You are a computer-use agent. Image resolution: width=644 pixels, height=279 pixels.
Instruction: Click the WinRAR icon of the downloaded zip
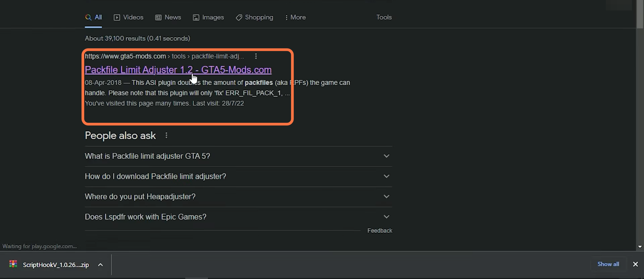point(13,264)
